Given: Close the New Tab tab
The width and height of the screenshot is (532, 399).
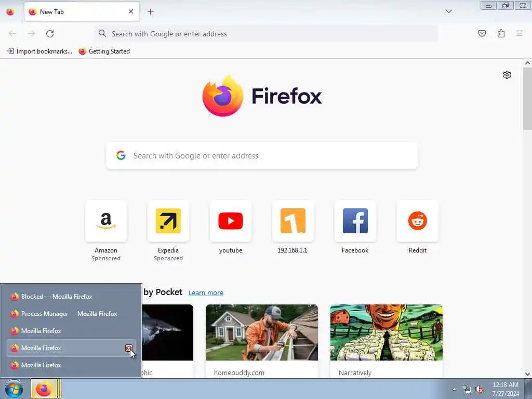Looking at the screenshot, I should coord(130,11).
